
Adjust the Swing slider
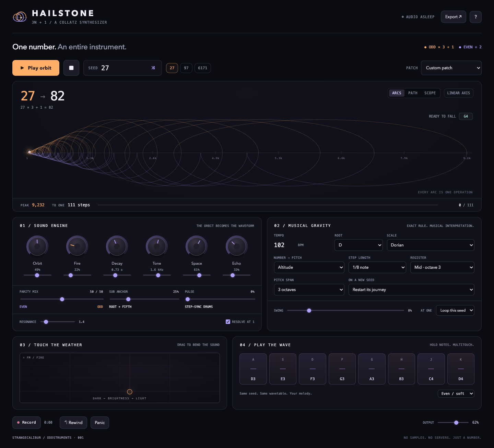click(x=345, y=311)
